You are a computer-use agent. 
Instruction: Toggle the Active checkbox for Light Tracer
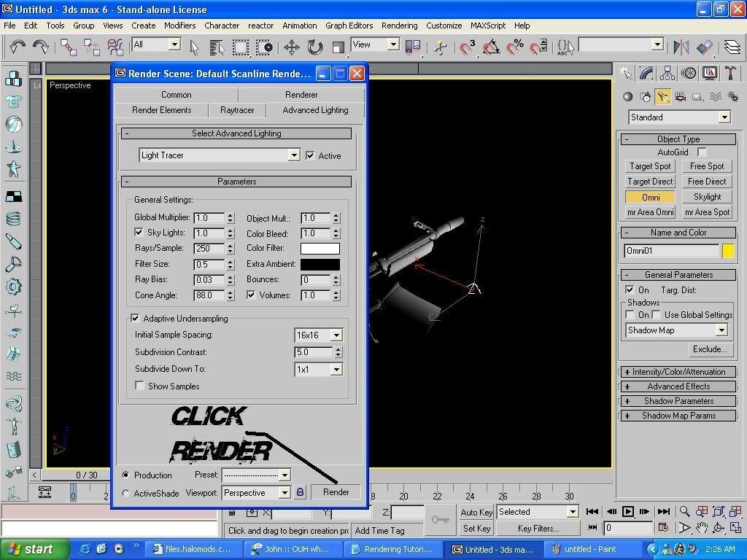(x=310, y=155)
